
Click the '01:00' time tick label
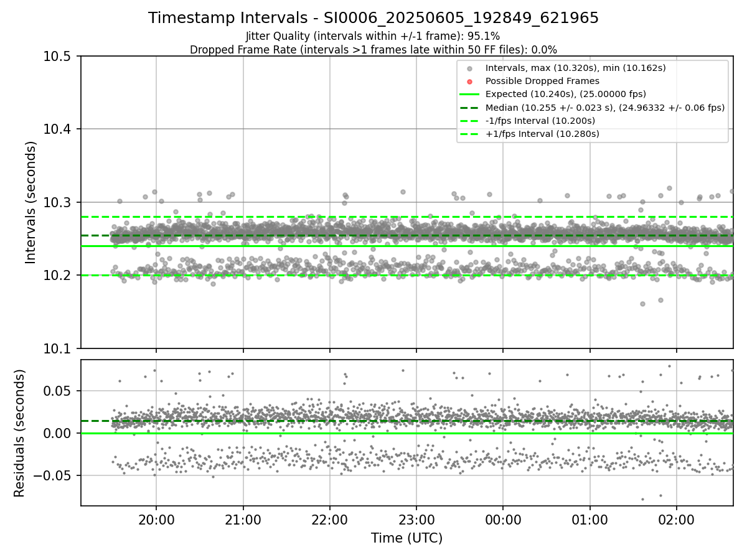590,519
